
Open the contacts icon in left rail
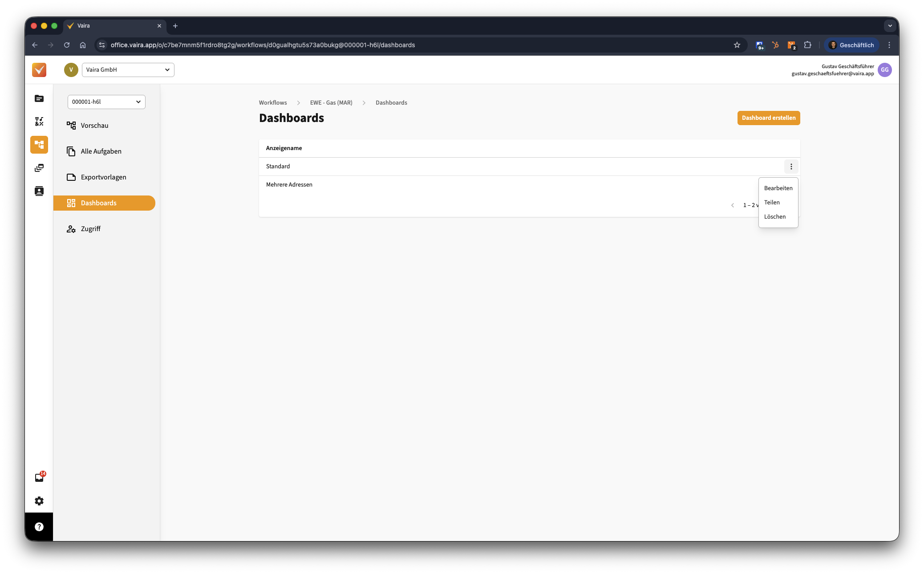[39, 191]
